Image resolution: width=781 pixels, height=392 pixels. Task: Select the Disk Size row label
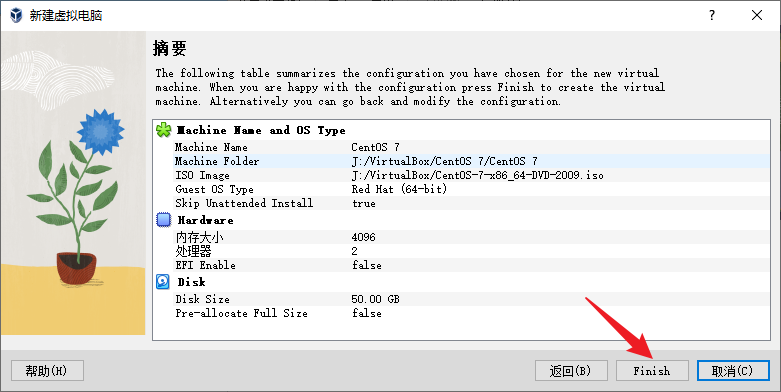coord(202,299)
